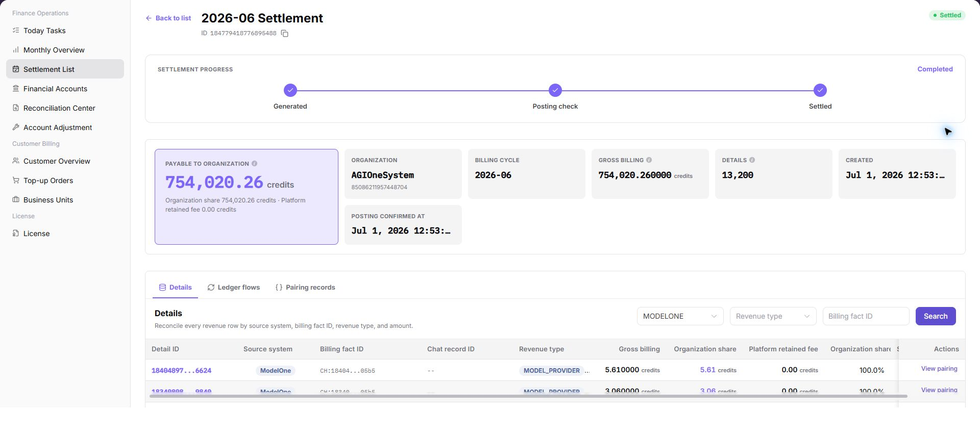The width and height of the screenshot is (980, 437).
Task: Switch to Pairing records tab
Action: [x=305, y=288]
